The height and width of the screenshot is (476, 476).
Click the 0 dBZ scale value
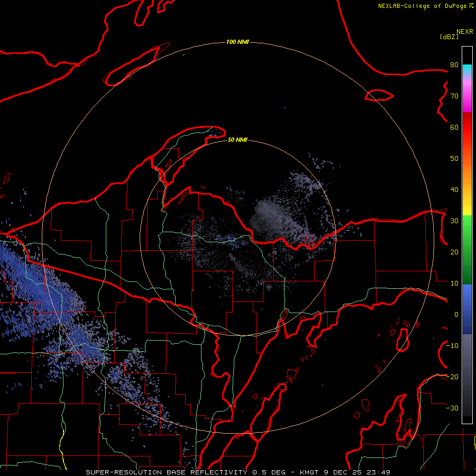pyautogui.click(x=456, y=315)
